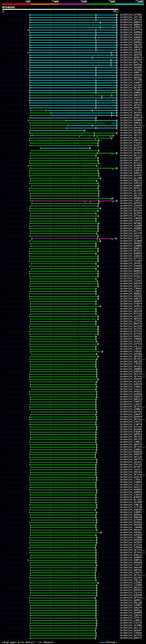Select hit label UniRef100_A9PIF1

(131, 50)
